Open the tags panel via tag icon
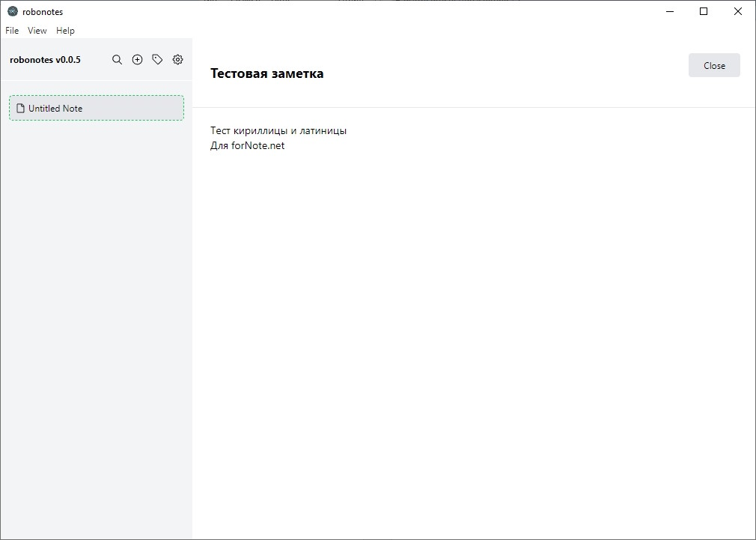 click(157, 60)
